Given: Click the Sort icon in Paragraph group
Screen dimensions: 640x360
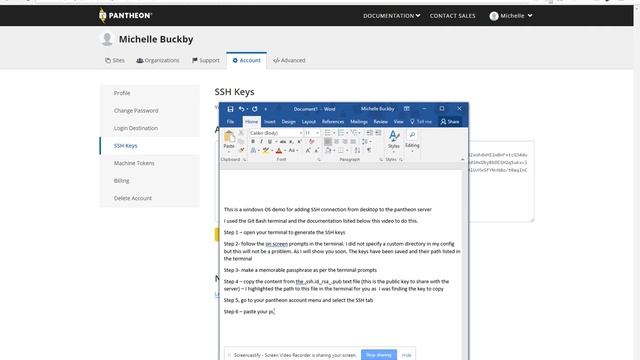Looking at the screenshot, I should coord(358,150).
